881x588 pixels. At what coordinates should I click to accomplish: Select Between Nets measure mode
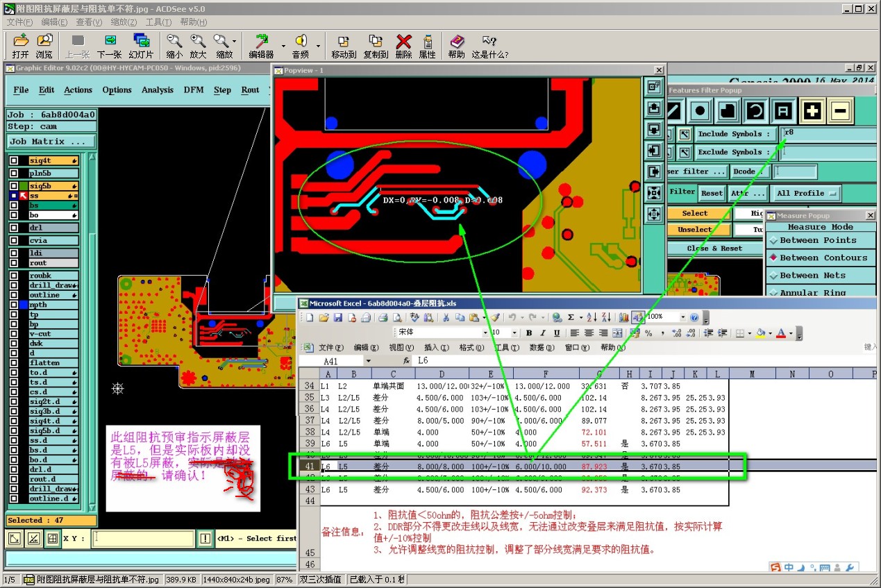coord(821,275)
